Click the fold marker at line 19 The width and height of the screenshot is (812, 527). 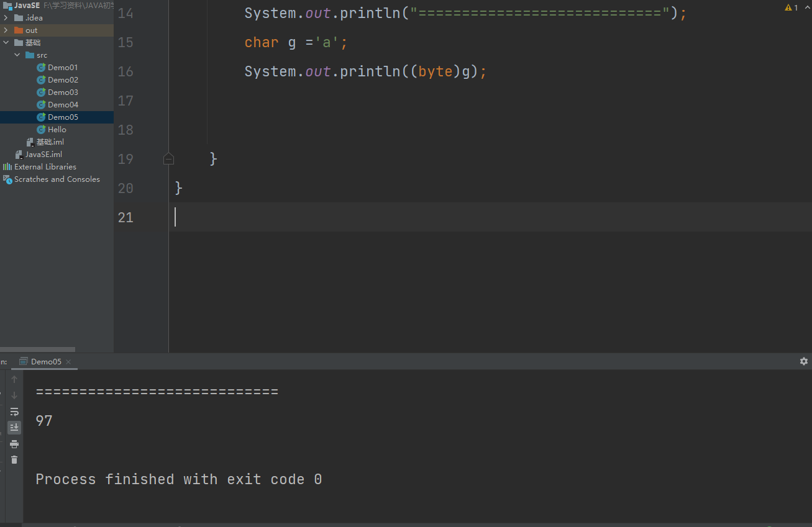[x=168, y=159]
